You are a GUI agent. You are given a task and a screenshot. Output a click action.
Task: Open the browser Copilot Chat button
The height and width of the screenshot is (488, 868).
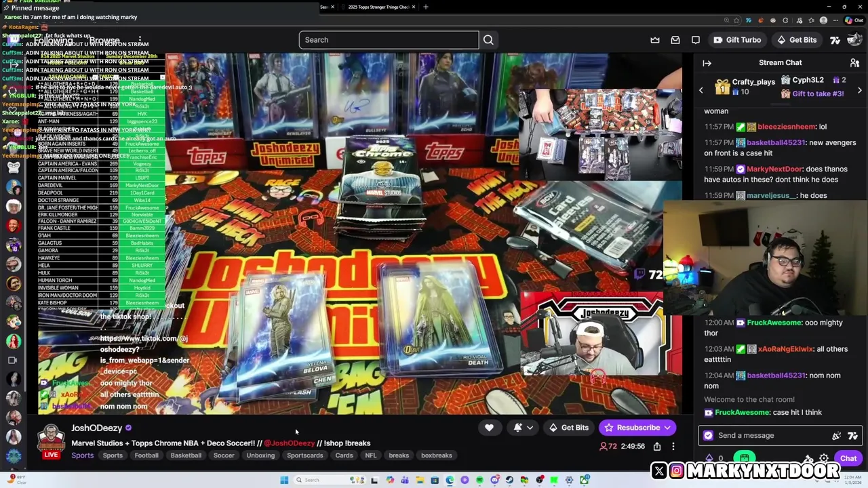[854, 20]
